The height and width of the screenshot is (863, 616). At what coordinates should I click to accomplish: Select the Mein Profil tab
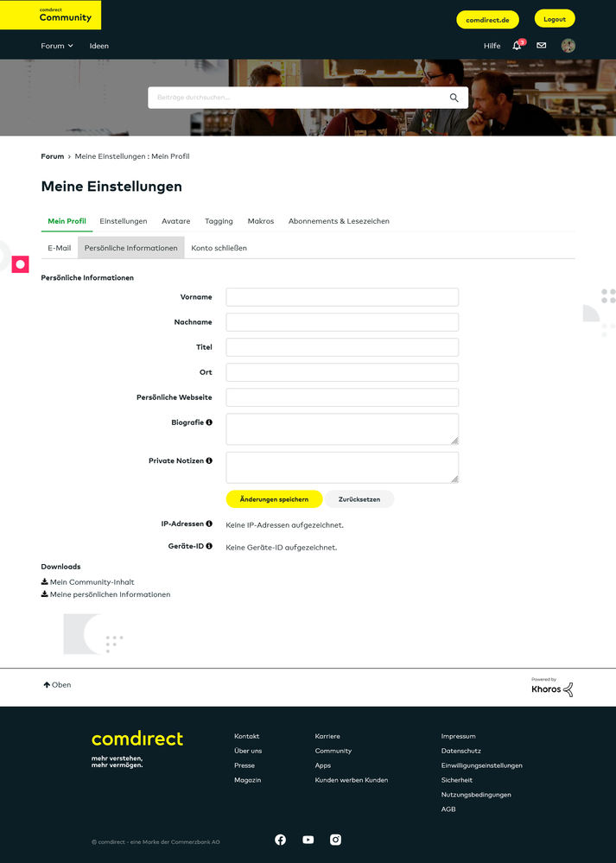point(67,220)
